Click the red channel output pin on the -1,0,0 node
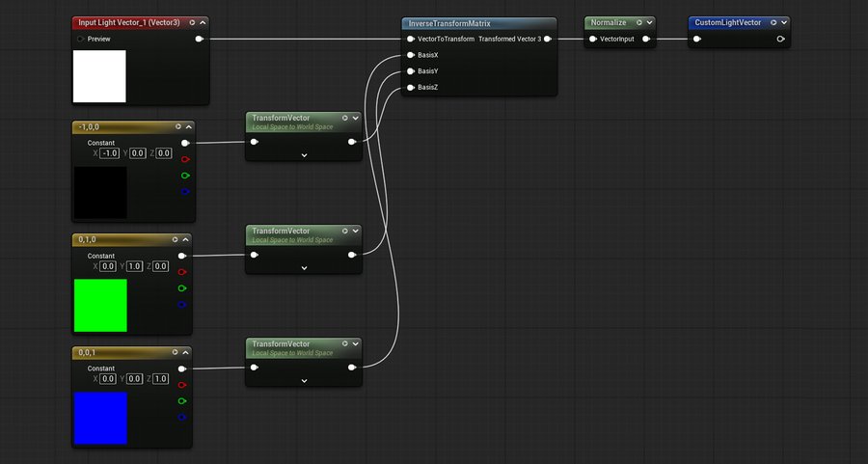This screenshot has width=868, height=464. [184, 159]
